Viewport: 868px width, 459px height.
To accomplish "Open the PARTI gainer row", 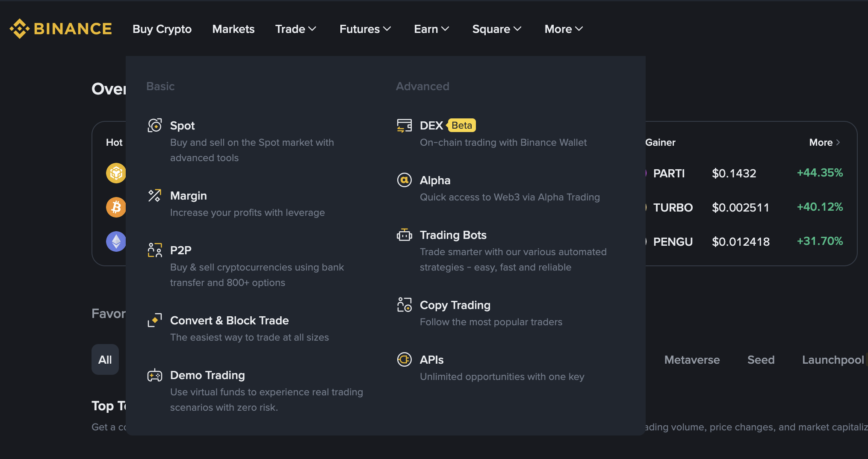I will point(744,173).
